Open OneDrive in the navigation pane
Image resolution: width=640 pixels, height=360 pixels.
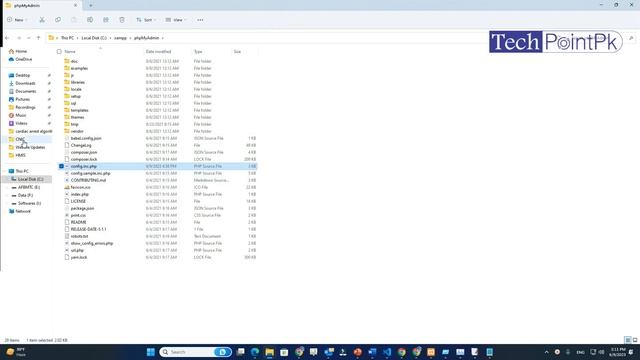(24, 60)
